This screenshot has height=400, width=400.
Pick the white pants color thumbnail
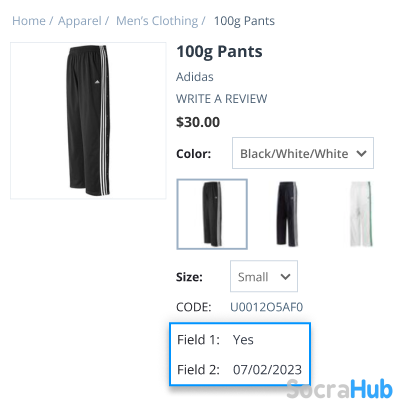pyautogui.click(x=361, y=214)
